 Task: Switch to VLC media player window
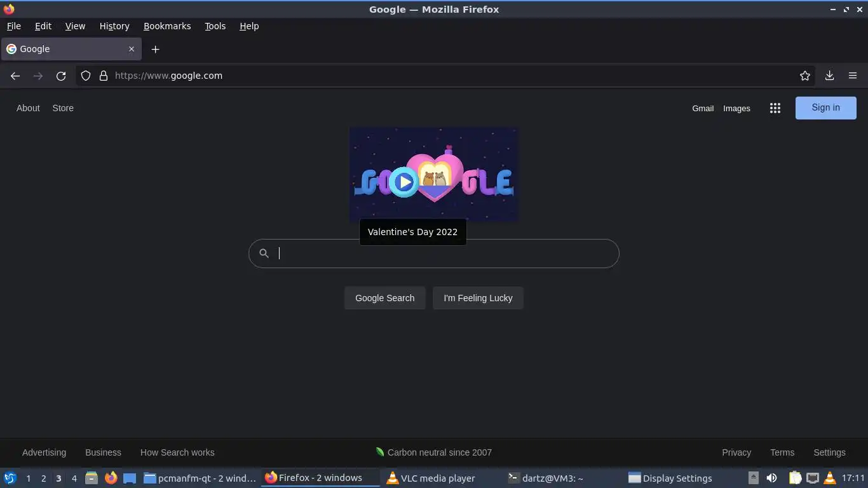[x=442, y=478]
